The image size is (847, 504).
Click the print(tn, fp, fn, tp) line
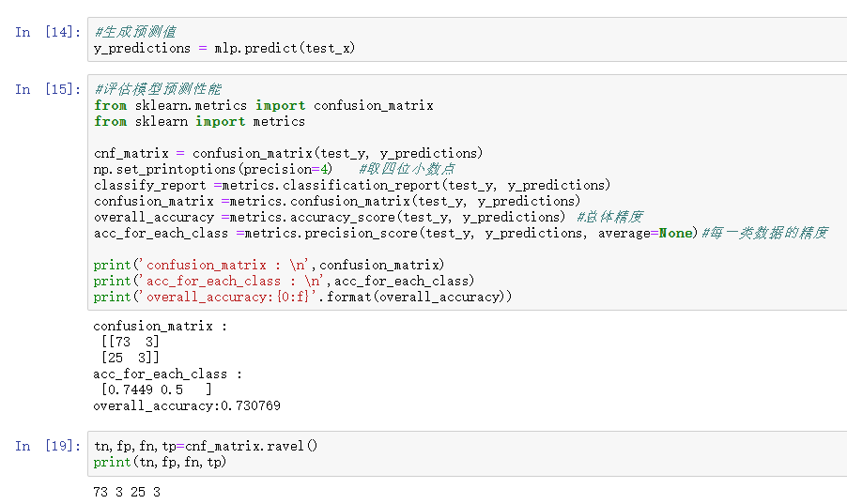[x=160, y=462]
